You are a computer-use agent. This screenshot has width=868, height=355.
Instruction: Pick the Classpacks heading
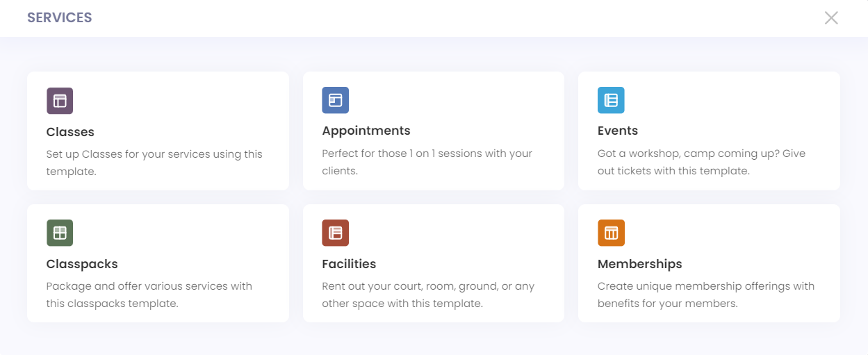pyautogui.click(x=82, y=264)
